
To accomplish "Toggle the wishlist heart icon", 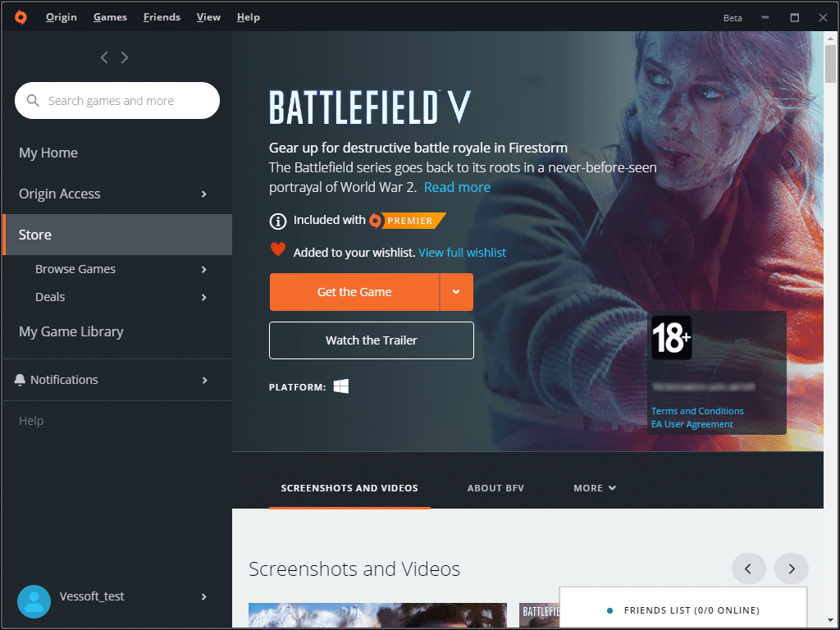I will pyautogui.click(x=277, y=249).
